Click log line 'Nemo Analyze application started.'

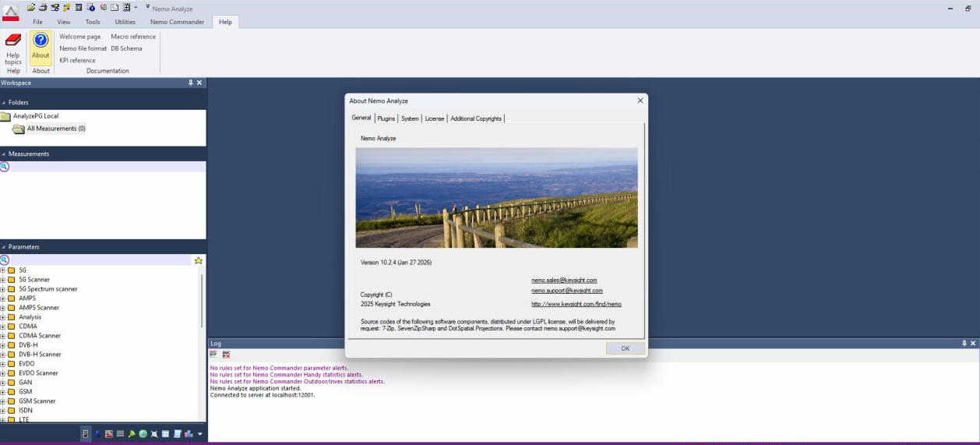click(x=256, y=388)
